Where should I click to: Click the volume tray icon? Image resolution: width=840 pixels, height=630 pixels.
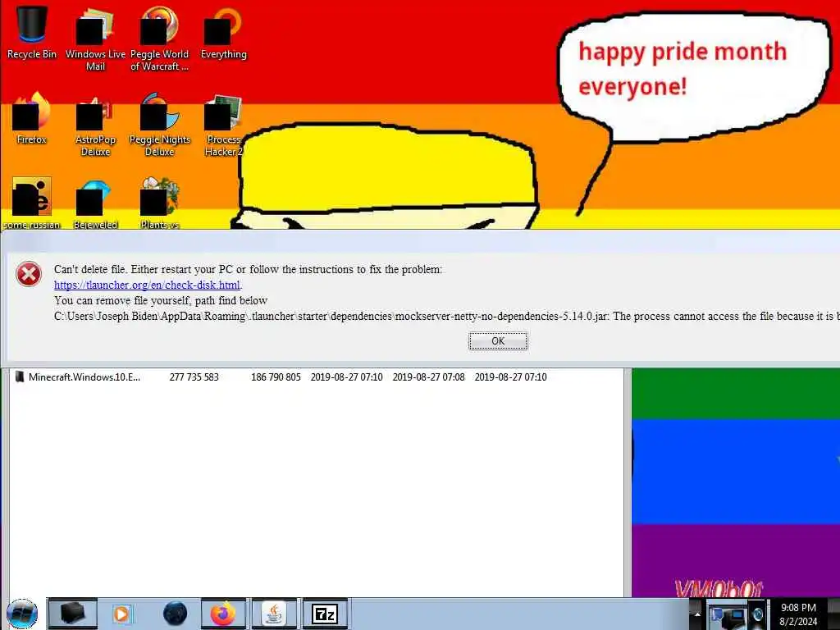758,614
